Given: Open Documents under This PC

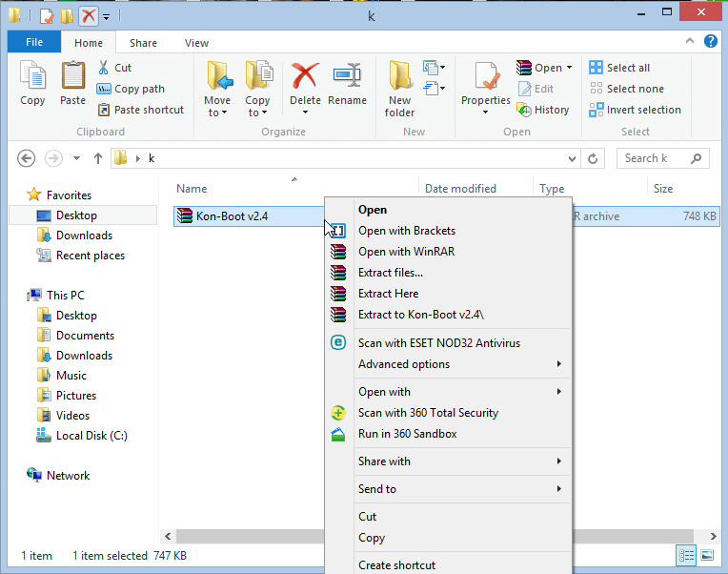Looking at the screenshot, I should [x=83, y=336].
